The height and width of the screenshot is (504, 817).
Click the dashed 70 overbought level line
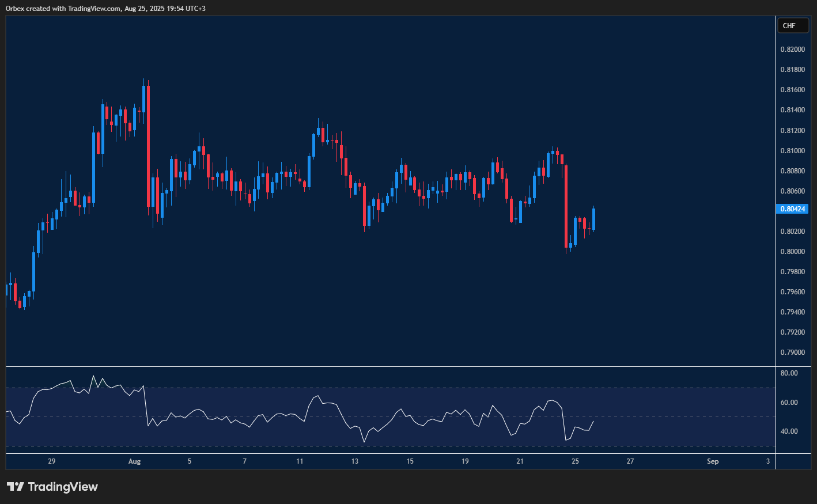point(346,388)
